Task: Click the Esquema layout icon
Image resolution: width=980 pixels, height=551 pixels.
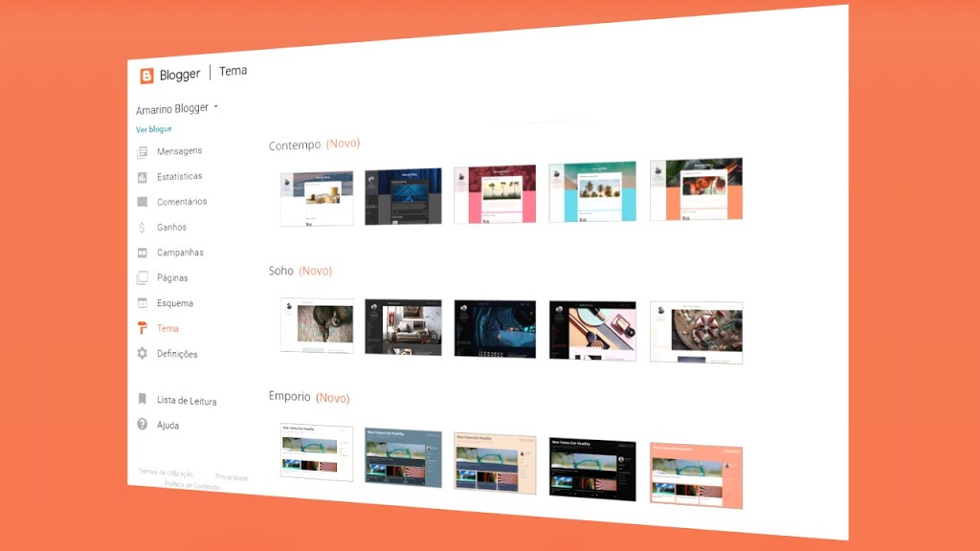Action: tap(143, 303)
